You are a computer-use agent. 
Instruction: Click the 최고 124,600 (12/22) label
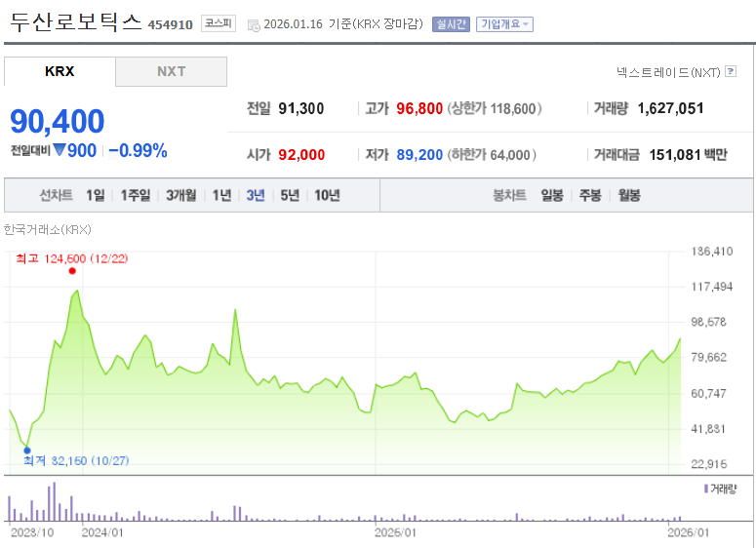tap(72, 258)
